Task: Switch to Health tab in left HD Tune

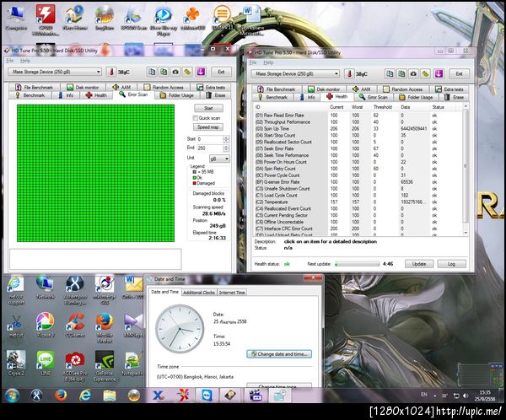Action: 96,95
